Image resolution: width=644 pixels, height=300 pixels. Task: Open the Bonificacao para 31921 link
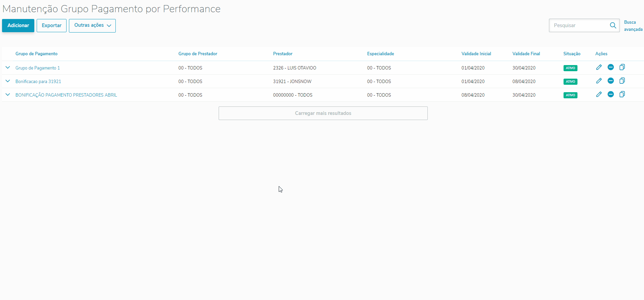coord(38,82)
